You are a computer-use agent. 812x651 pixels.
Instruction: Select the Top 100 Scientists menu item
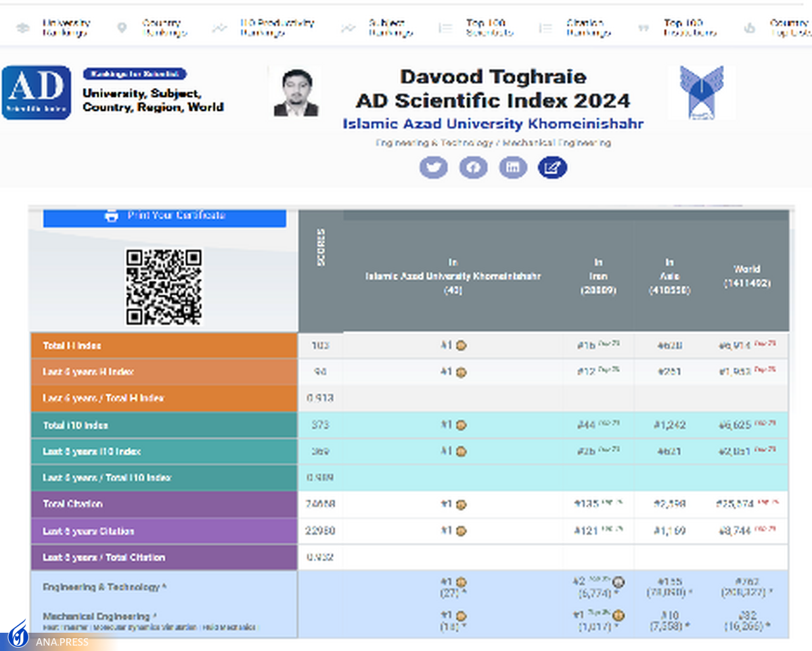click(490, 28)
